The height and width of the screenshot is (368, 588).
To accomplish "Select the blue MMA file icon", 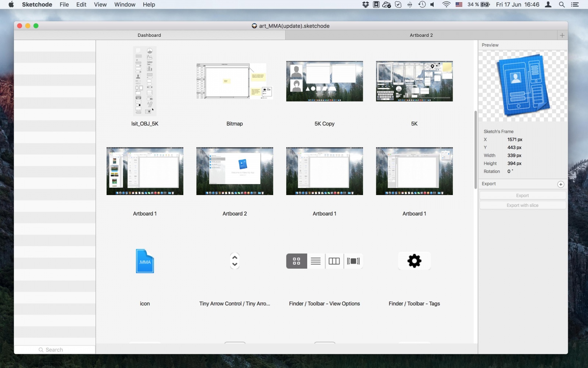I will tap(145, 261).
